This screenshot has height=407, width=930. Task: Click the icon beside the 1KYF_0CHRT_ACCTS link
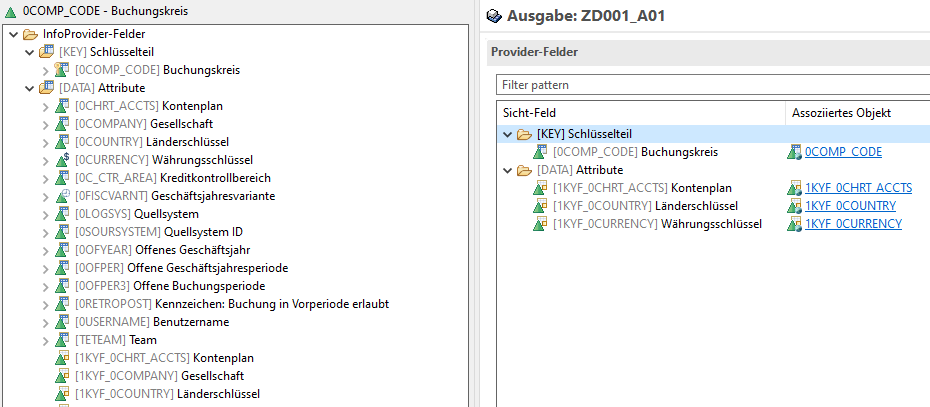click(x=794, y=189)
